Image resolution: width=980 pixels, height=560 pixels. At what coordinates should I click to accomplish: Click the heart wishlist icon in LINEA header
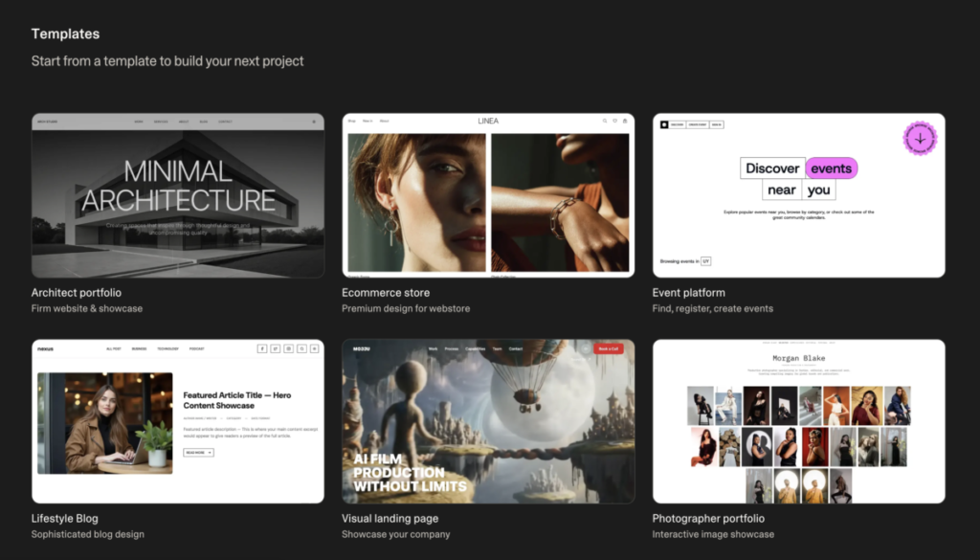(x=614, y=122)
